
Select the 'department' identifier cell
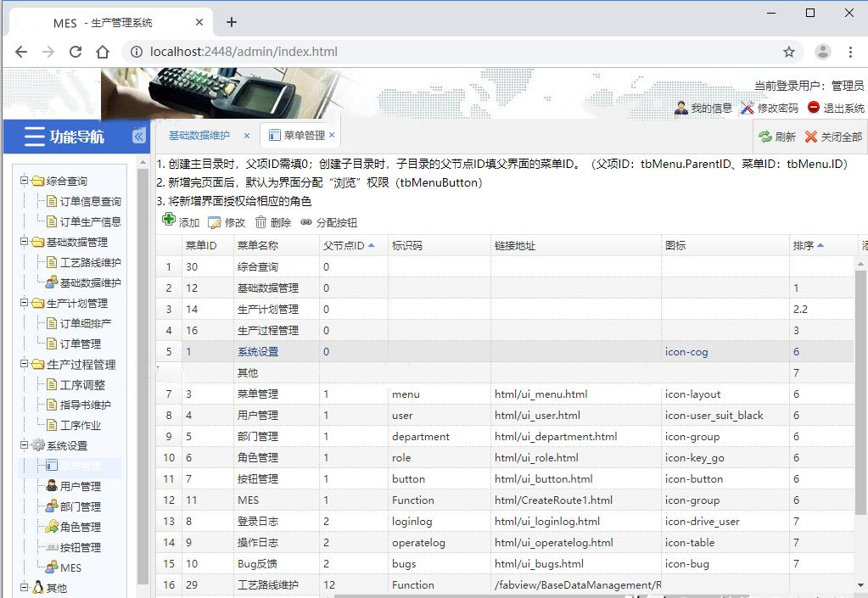click(439, 437)
